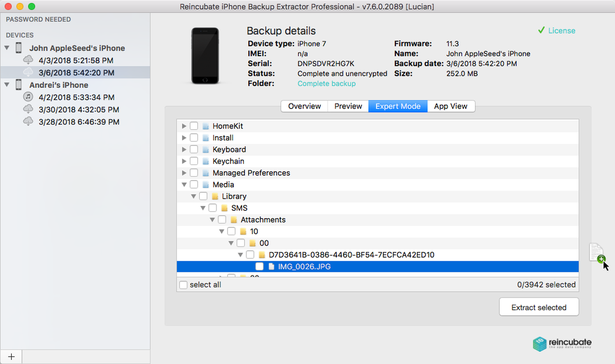Click the green License checkmark icon
This screenshot has width=615, height=364.
tap(541, 30)
